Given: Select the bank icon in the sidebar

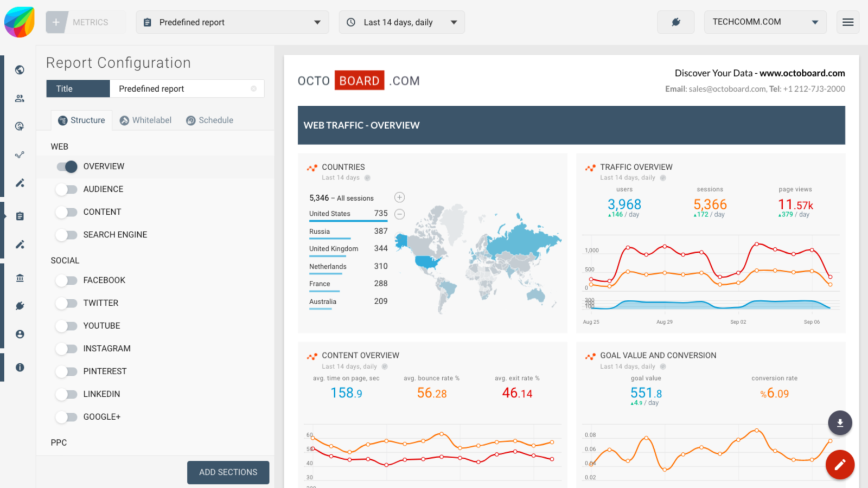Looking at the screenshot, I should pyautogui.click(x=20, y=278).
